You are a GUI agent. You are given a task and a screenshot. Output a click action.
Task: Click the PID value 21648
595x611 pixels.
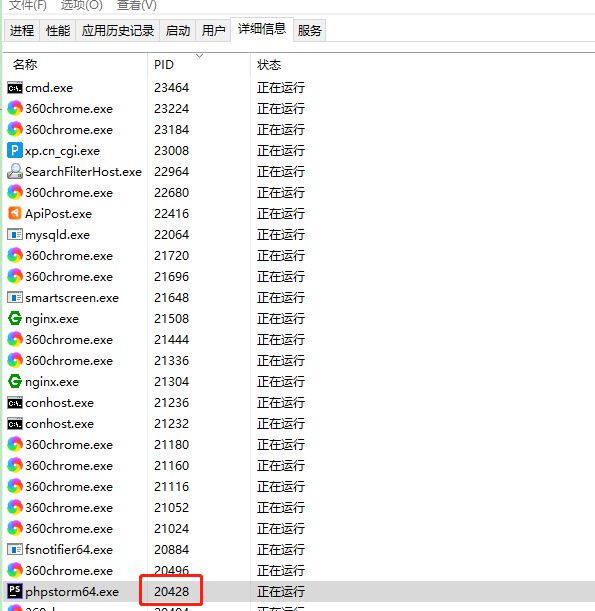pyautogui.click(x=171, y=298)
